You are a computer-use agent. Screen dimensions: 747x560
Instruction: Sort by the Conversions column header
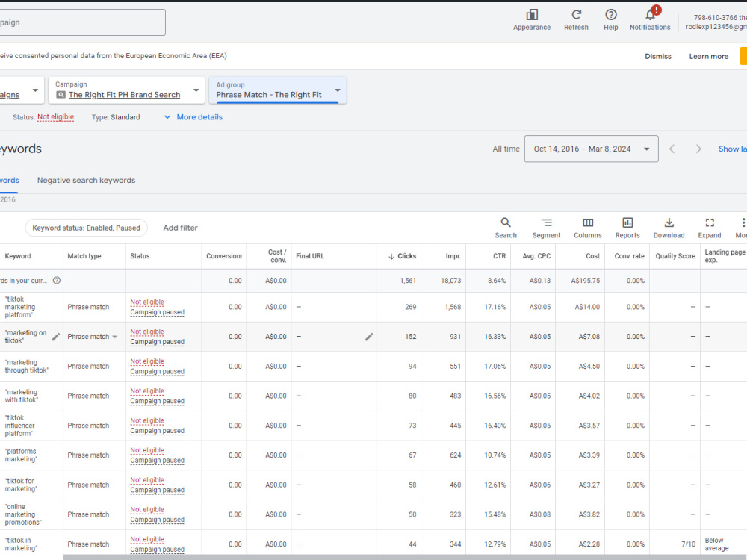224,256
